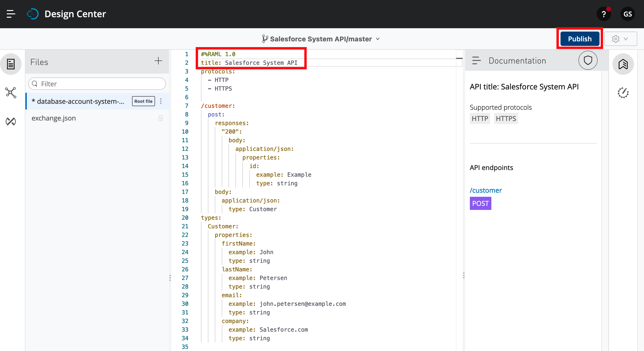This screenshot has height=351, width=644.
Task: Open the Exchange sidebar icon
Action: (11, 121)
